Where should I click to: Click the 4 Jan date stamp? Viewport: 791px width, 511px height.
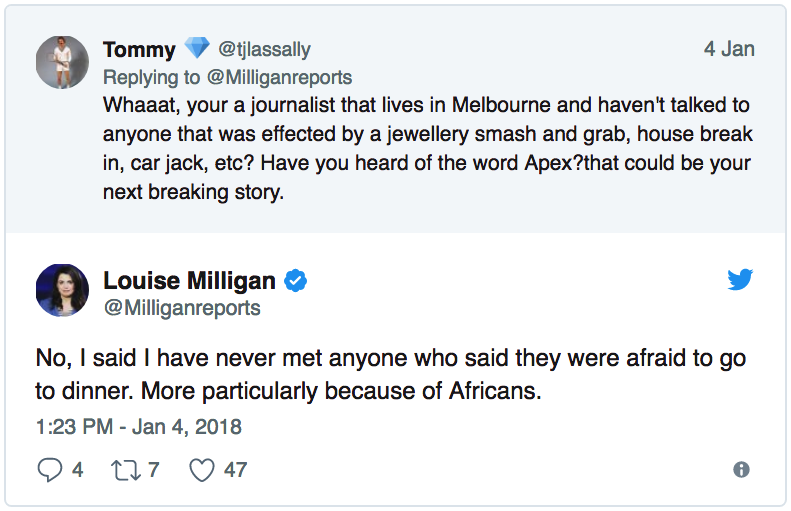point(729,49)
